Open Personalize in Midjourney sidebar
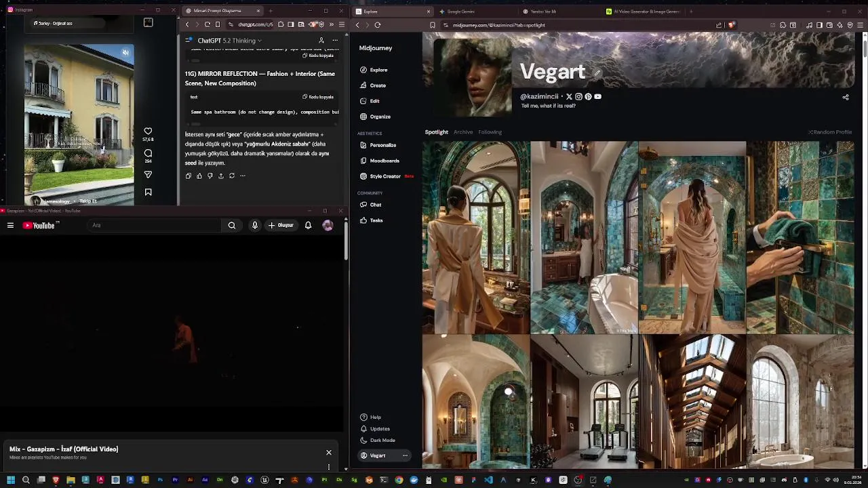This screenshot has width=868, height=488. click(x=378, y=145)
